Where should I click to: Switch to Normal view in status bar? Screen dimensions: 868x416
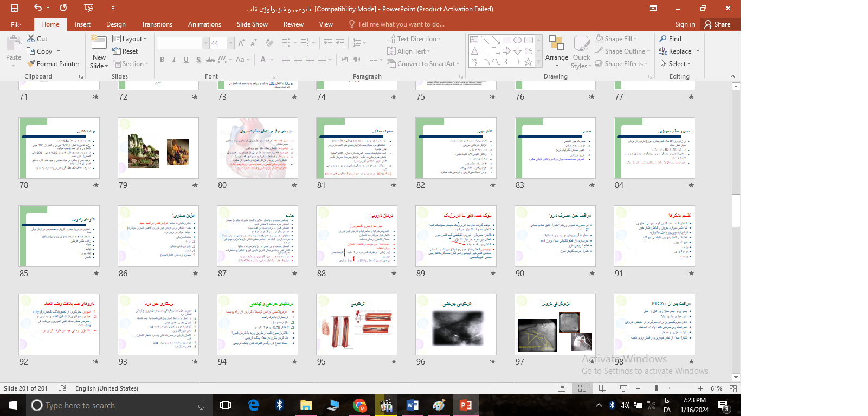coord(562,388)
